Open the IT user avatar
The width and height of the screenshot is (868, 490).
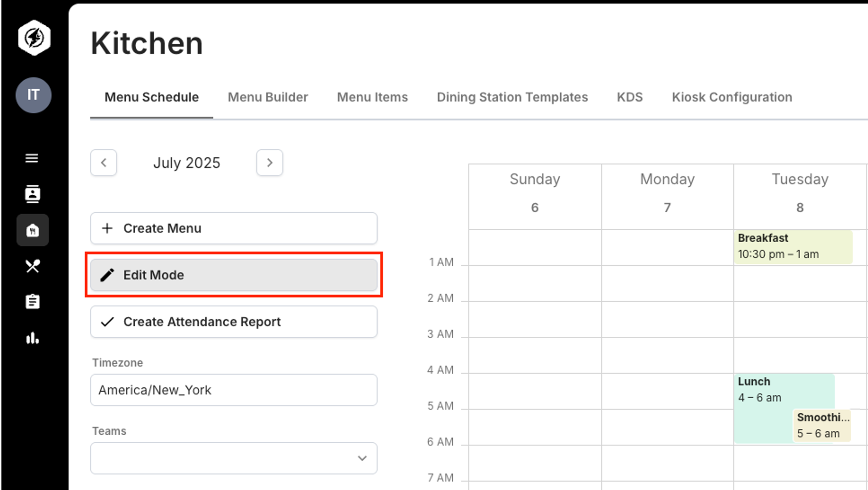tap(33, 95)
